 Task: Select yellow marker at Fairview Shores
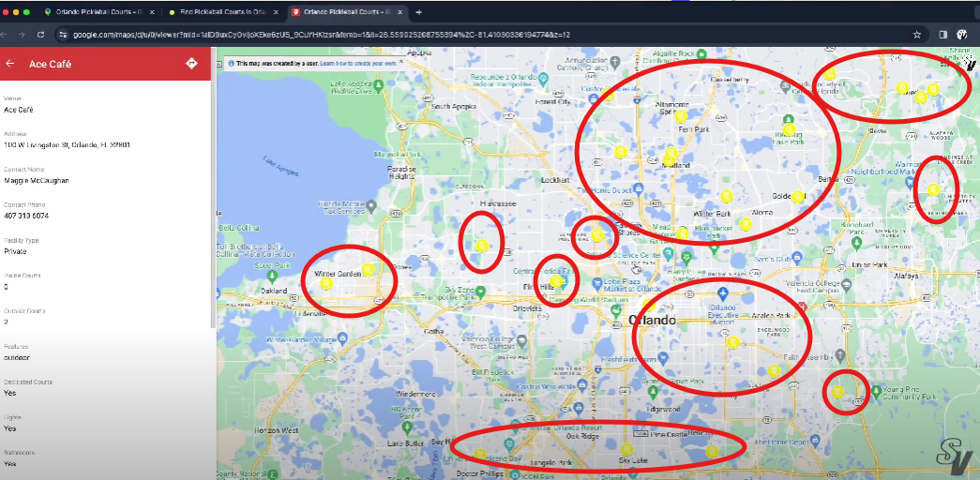(596, 235)
